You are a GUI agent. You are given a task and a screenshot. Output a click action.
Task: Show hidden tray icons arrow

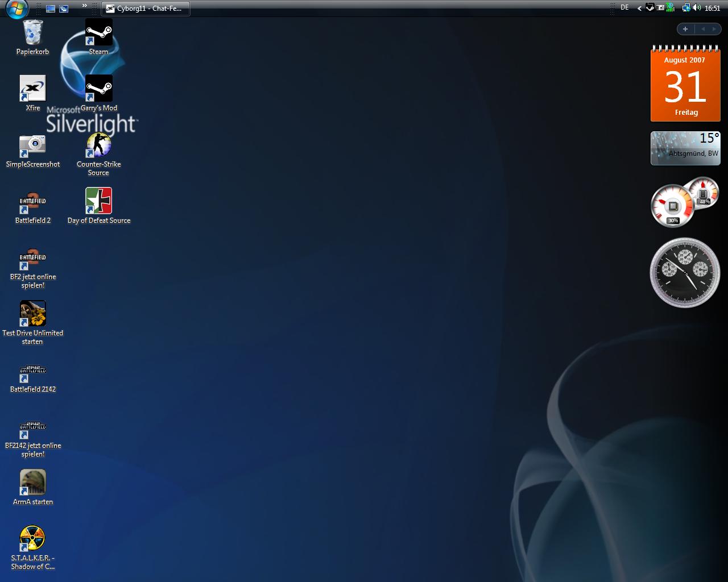tap(639, 9)
